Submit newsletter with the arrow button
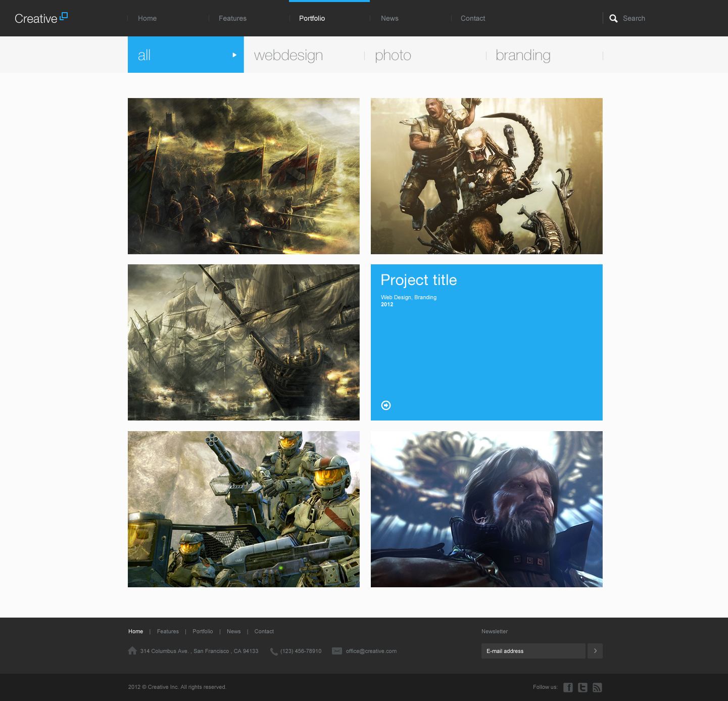The height and width of the screenshot is (701, 728). point(595,651)
